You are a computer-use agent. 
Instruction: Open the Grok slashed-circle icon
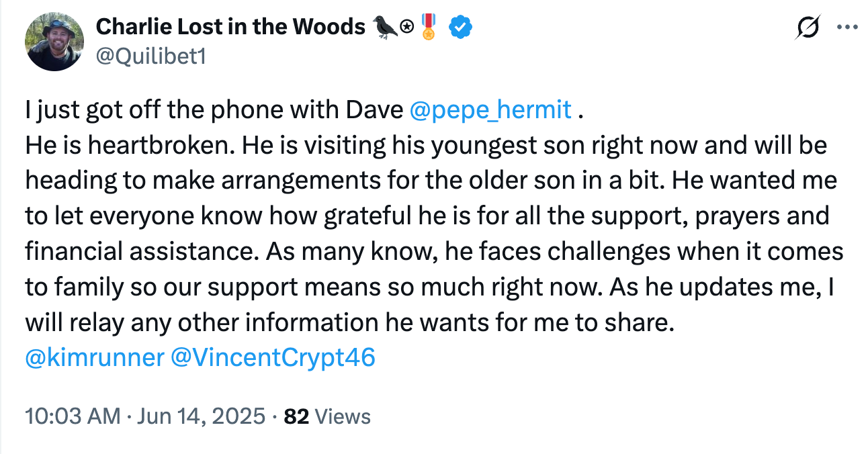pos(807,28)
